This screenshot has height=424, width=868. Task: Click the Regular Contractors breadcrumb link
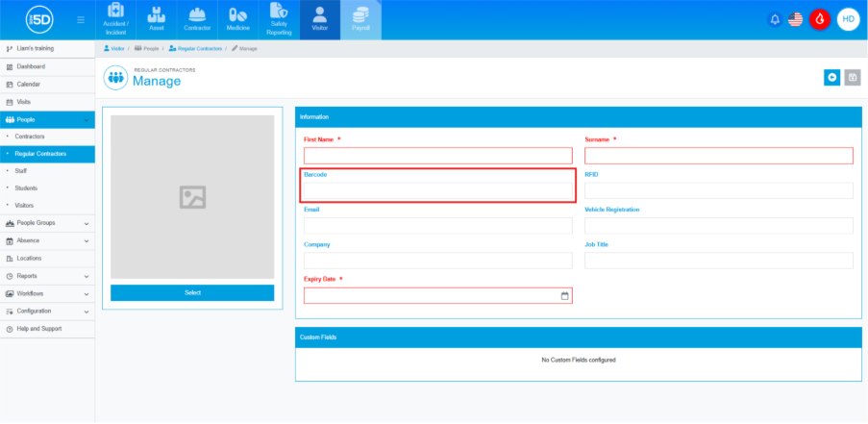click(x=196, y=47)
